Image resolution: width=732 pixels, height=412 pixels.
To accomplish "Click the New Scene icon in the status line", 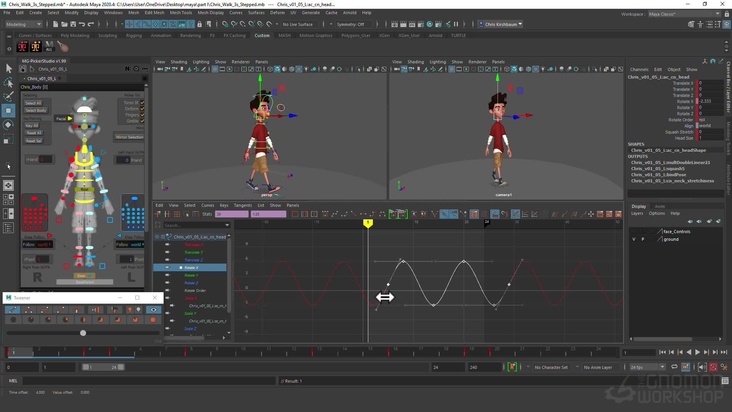I will point(56,24).
